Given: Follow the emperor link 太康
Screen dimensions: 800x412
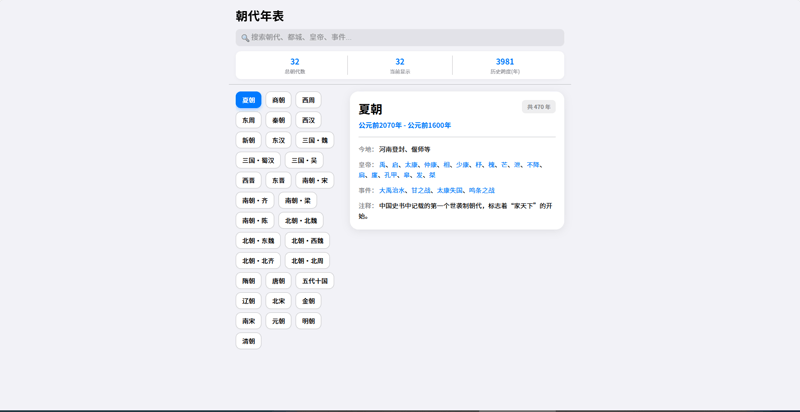Looking at the screenshot, I should (411, 165).
